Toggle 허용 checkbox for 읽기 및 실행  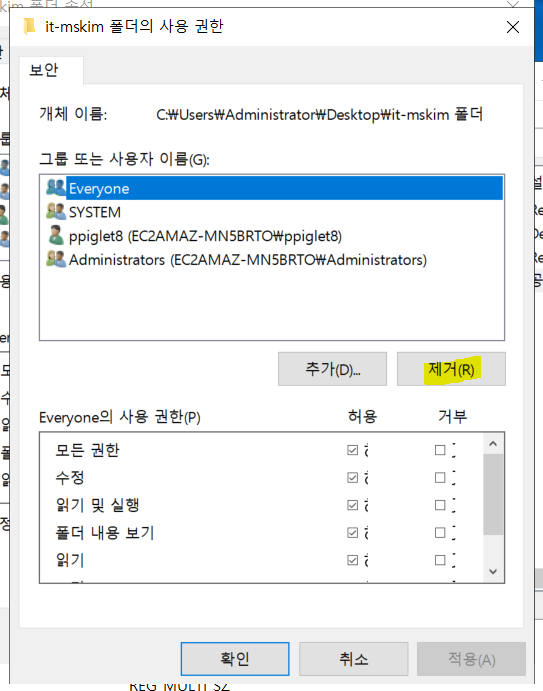[353, 505]
